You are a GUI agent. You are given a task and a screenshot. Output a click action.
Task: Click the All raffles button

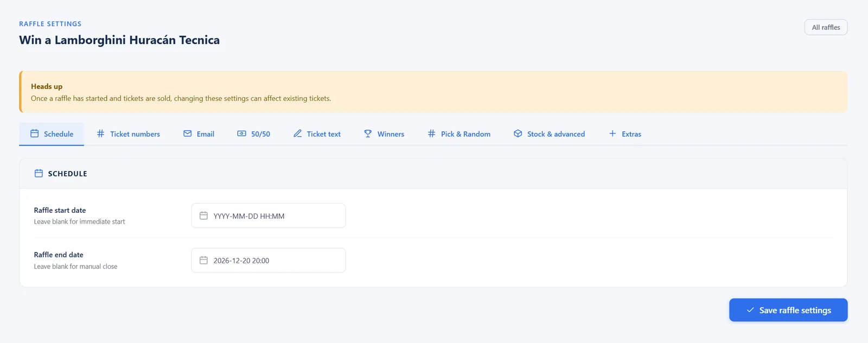tap(826, 27)
